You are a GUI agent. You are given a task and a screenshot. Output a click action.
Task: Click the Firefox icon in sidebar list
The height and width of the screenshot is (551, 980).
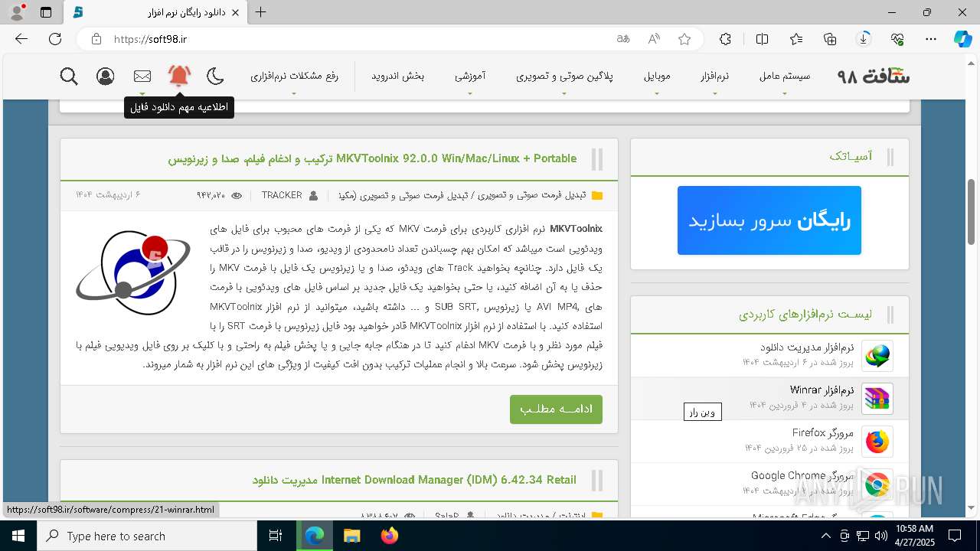[x=877, y=442]
